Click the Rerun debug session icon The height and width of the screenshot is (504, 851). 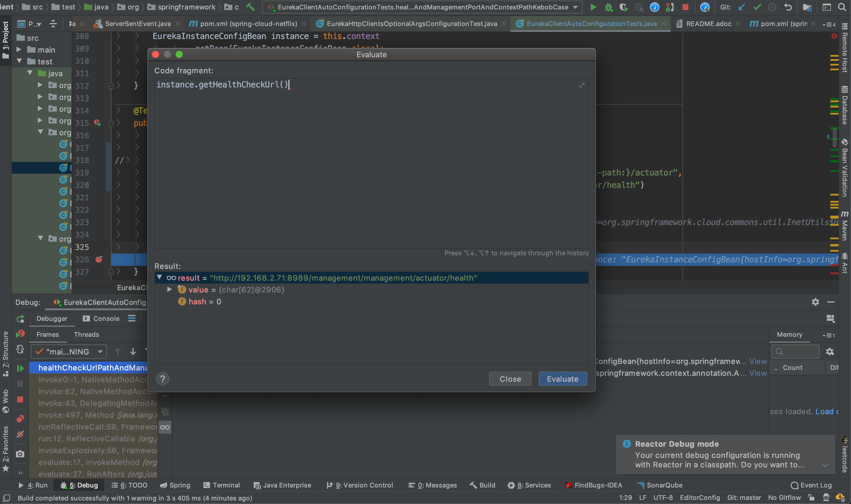coord(20,318)
